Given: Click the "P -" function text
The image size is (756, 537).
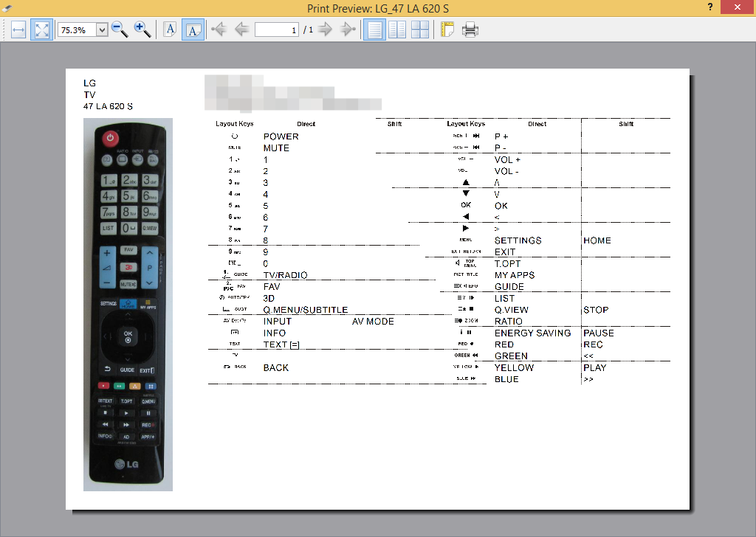Looking at the screenshot, I should (501, 148).
